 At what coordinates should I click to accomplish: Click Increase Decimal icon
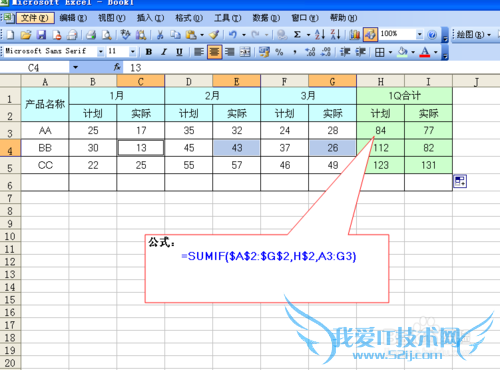tap(310, 52)
